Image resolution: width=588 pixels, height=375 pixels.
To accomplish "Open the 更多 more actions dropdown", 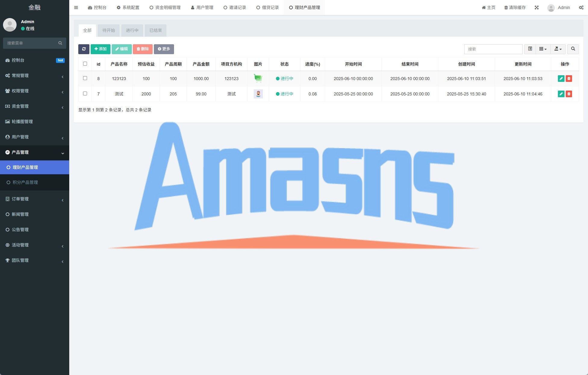I will point(164,49).
